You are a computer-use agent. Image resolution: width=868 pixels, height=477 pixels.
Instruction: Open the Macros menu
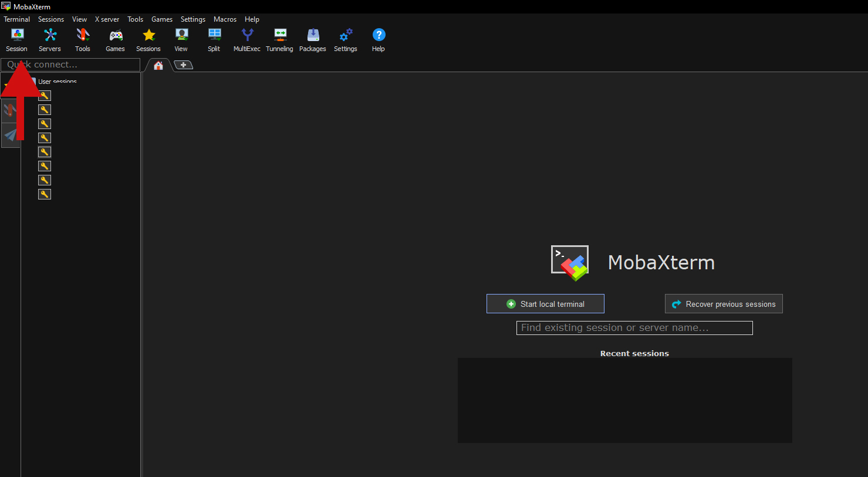point(225,19)
